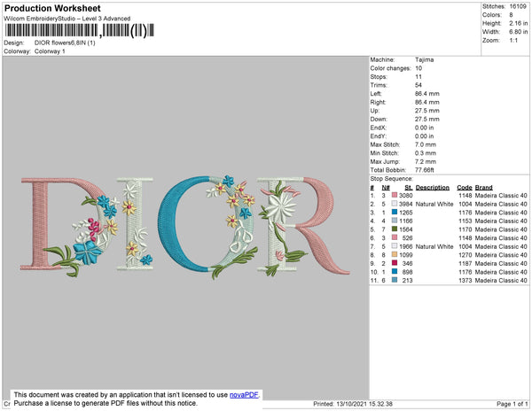
Task: Click Natural White description in row 2
Action: pyautogui.click(x=434, y=204)
